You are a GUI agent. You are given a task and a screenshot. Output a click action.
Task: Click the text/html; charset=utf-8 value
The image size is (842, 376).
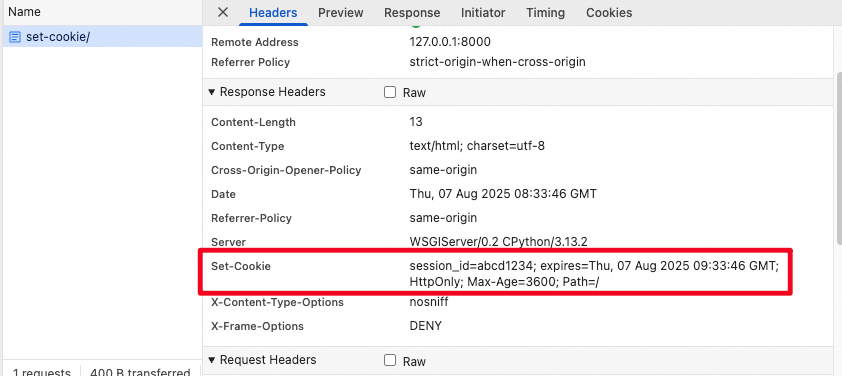pyautogui.click(x=477, y=146)
